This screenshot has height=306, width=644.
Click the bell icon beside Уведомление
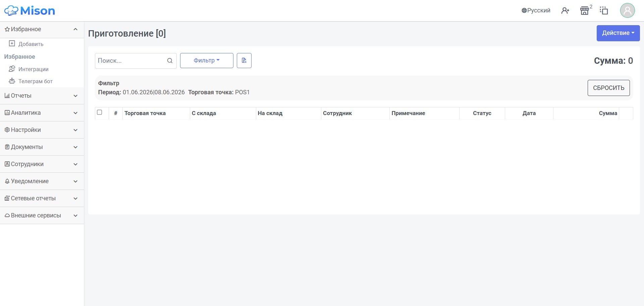click(7, 181)
